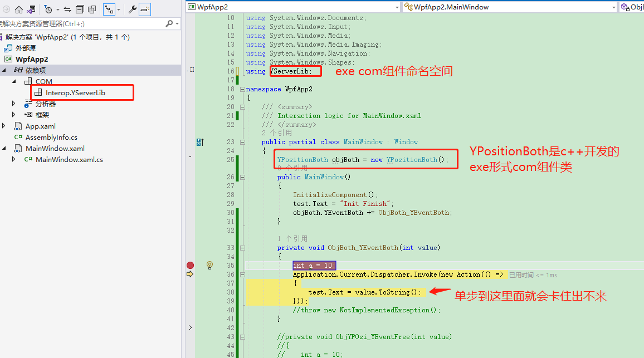This screenshot has height=358, width=644.
Task: Select AssemblyInfo.cs file
Action: coord(51,137)
